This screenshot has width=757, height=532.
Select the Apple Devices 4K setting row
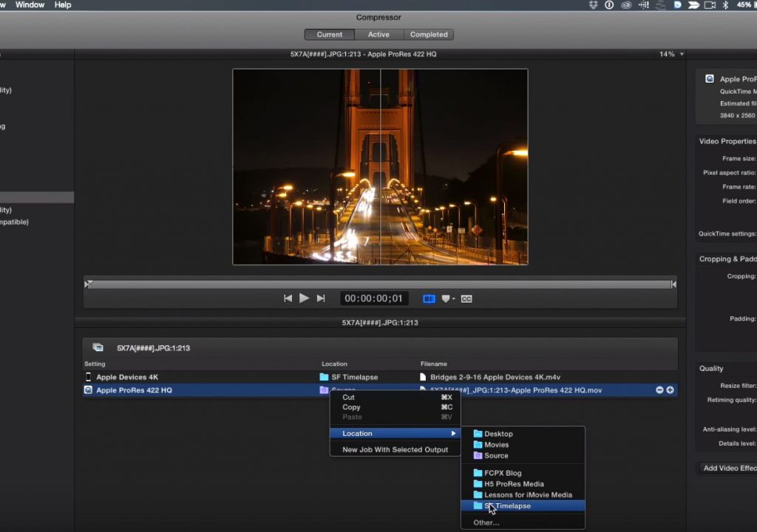click(x=380, y=377)
